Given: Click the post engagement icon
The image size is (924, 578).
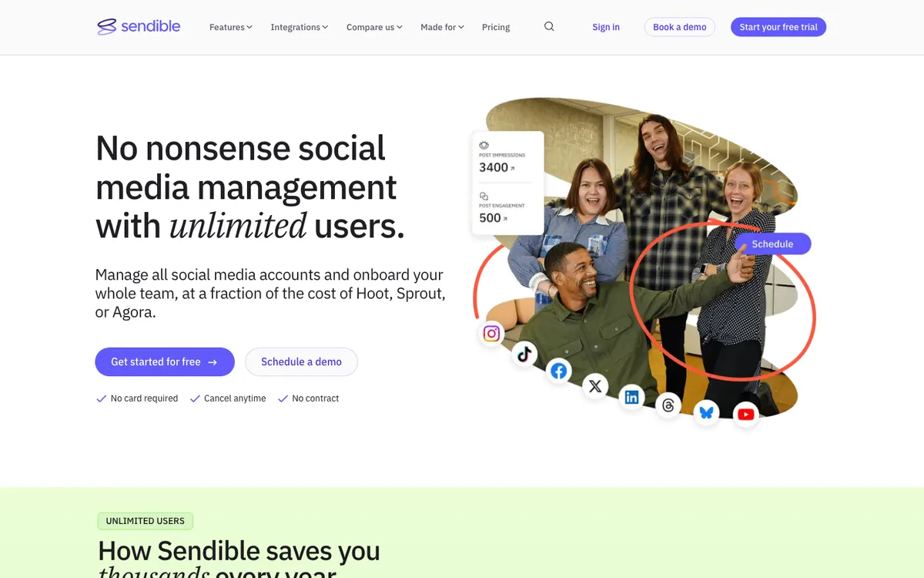Looking at the screenshot, I should coord(484,196).
